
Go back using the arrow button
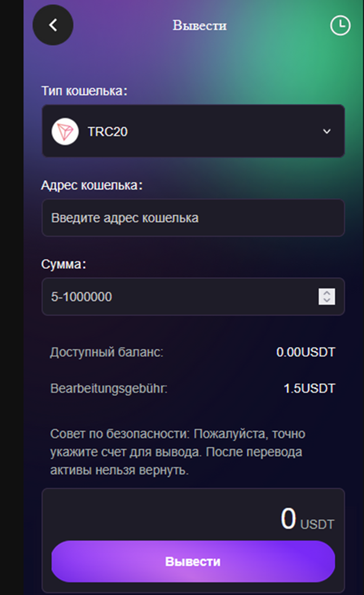[53, 25]
